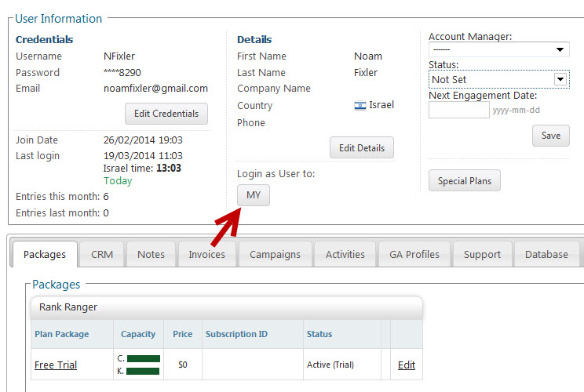Screen dimensions: 584x392
Task: Click the last name Fixler
Action: [x=366, y=73]
